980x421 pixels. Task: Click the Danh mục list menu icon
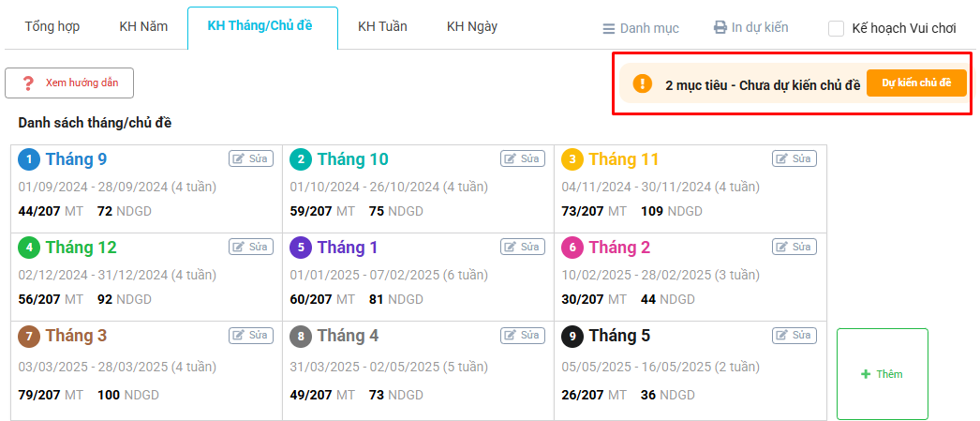click(x=609, y=28)
